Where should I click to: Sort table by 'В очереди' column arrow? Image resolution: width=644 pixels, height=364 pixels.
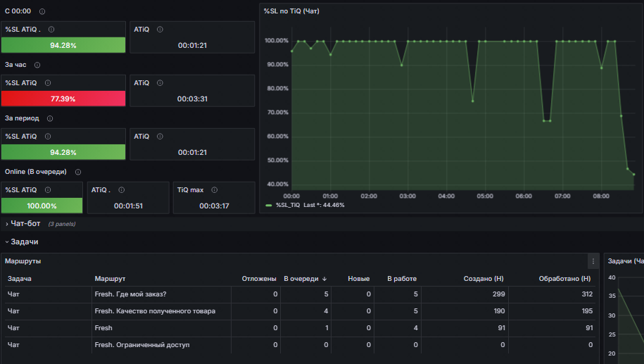coord(324,279)
